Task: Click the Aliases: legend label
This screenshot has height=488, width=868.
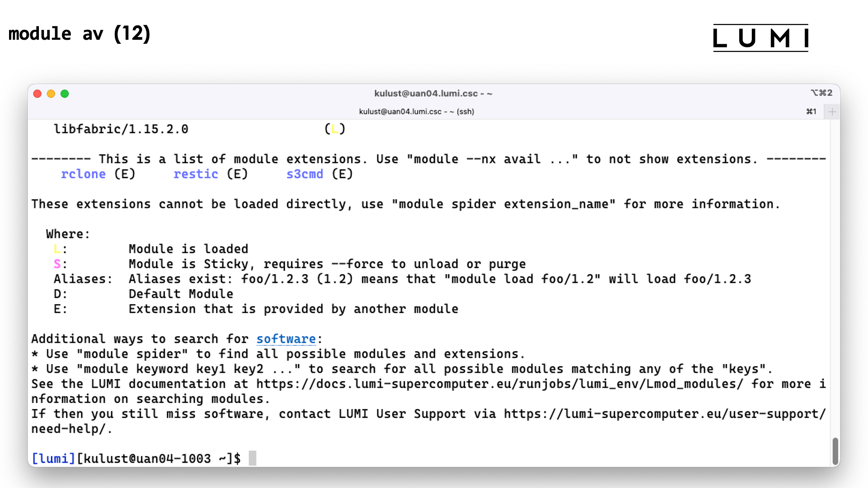Action: coord(83,279)
